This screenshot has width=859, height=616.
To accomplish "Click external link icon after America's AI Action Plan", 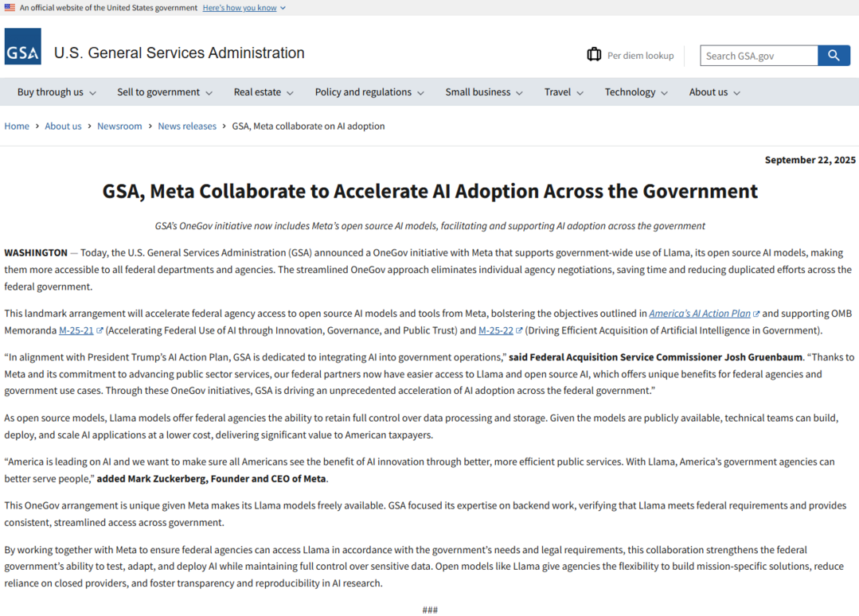I will click(756, 314).
